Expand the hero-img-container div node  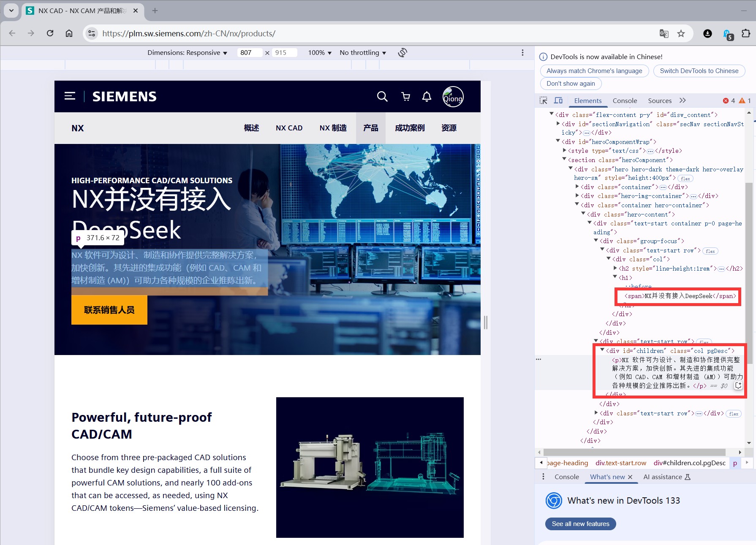577,195
